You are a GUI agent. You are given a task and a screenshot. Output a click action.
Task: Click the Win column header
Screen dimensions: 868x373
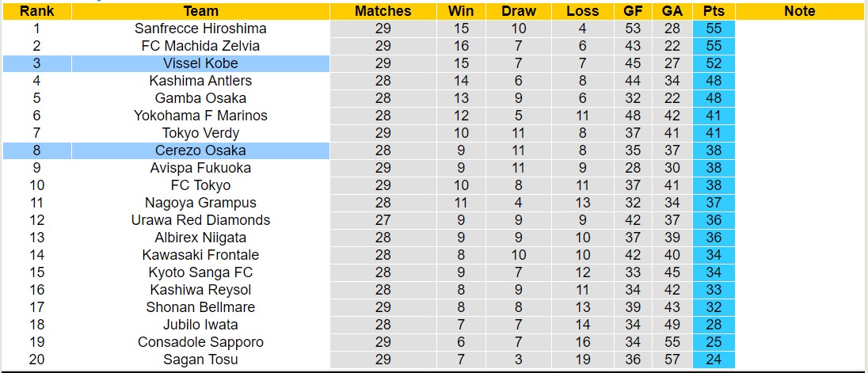click(461, 11)
